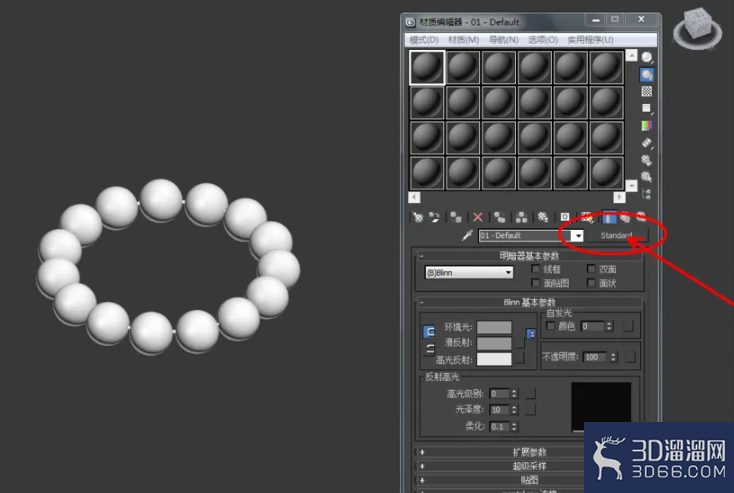
Task: Click the Sample Type sphere icon
Action: [x=647, y=57]
